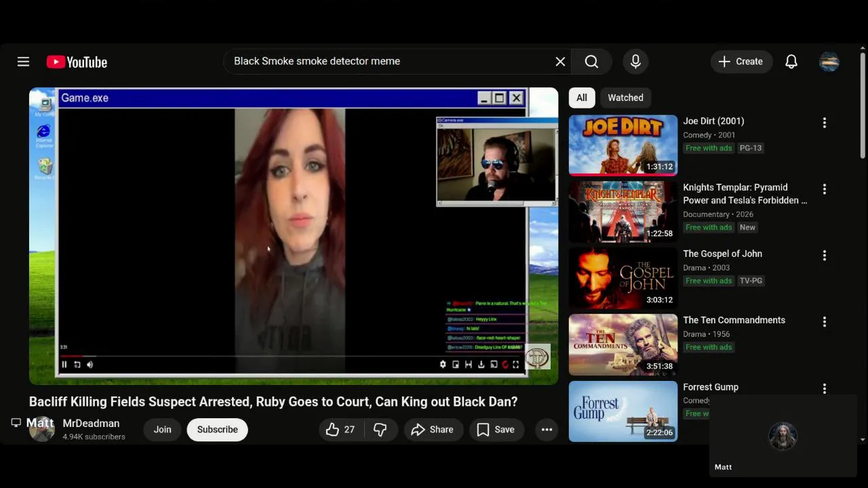The height and width of the screenshot is (488, 868).
Task: Open the Joe Dirt thumbnail
Action: [x=623, y=145]
